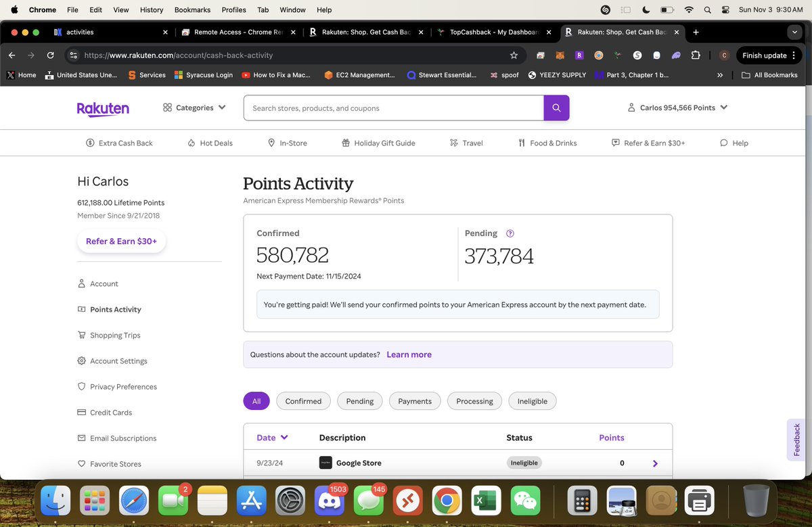Open the purple ghost extension icon
This screenshot has width=812, height=527.
[676, 55]
